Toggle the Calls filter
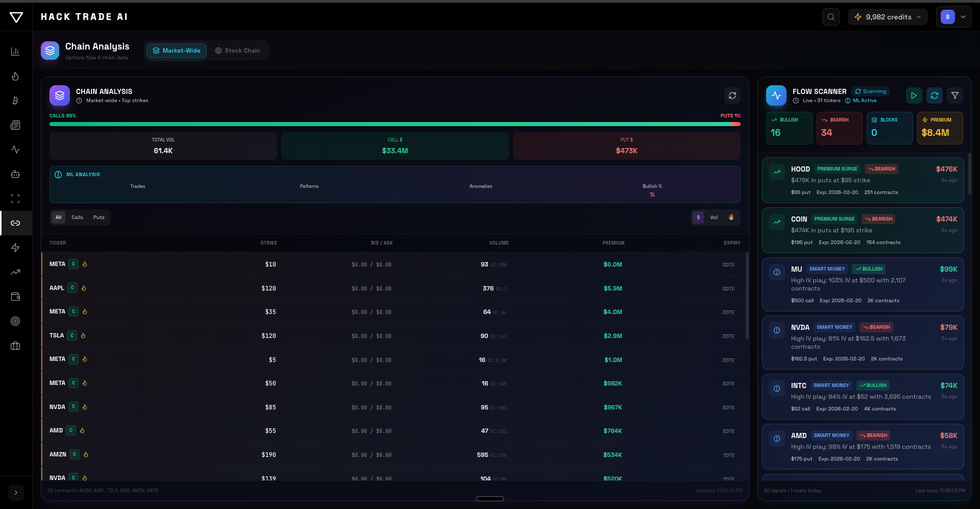Image resolution: width=980 pixels, height=509 pixels. click(x=78, y=217)
